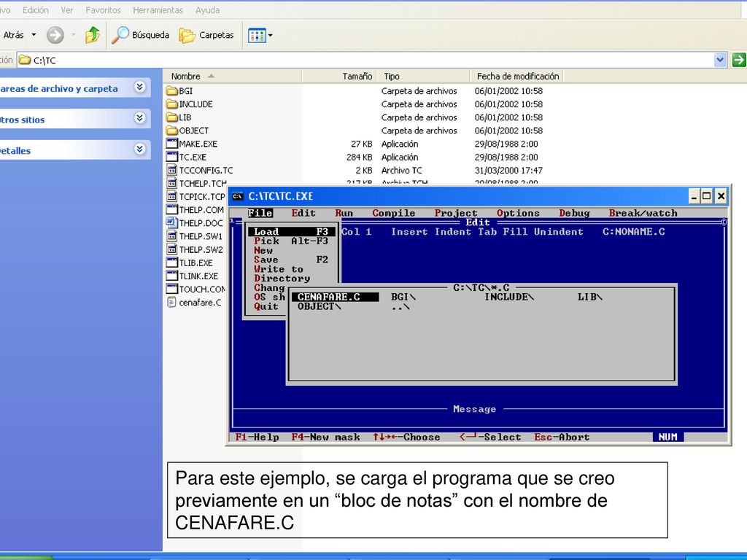The height and width of the screenshot is (560, 747).
Task: Open the Compile menu in Turbo C
Action: [x=393, y=214]
